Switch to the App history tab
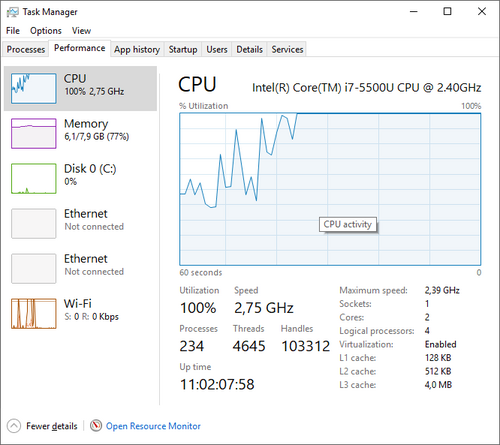 [x=137, y=49]
